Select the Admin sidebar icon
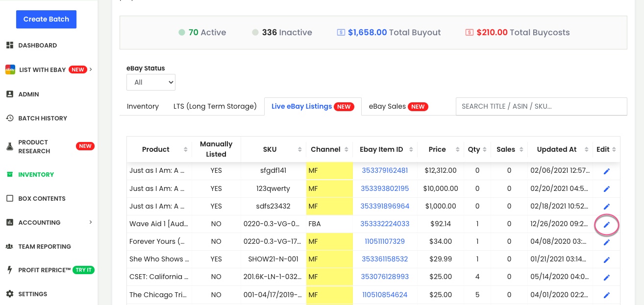 10,94
